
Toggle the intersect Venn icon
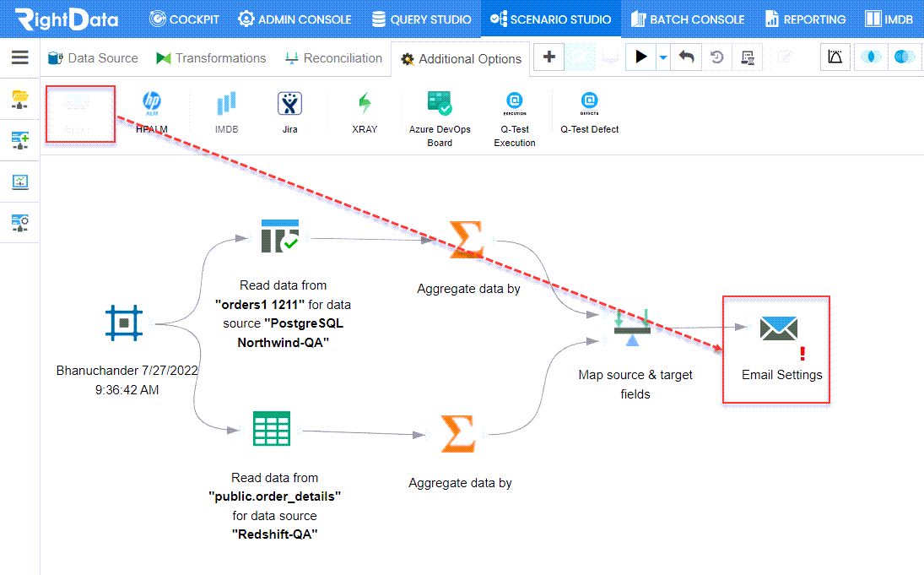tap(870, 57)
